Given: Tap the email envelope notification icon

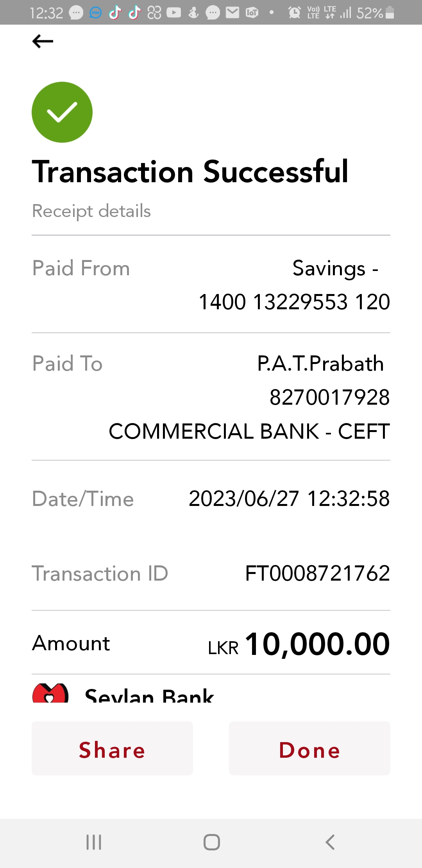Looking at the screenshot, I should 232,13.
